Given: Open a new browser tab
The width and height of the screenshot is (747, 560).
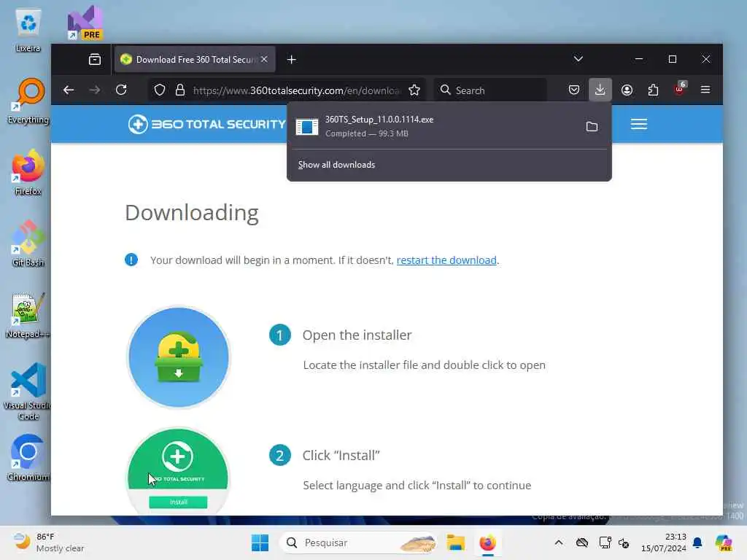Looking at the screenshot, I should [x=292, y=60].
